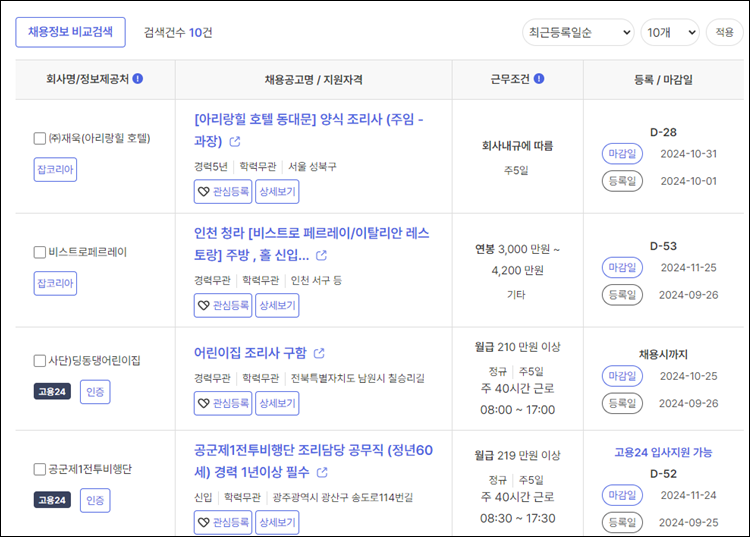Click 상세보기 for 공군제1전투비행단 posting
Viewport: 750px width, 537px height.
point(277,522)
